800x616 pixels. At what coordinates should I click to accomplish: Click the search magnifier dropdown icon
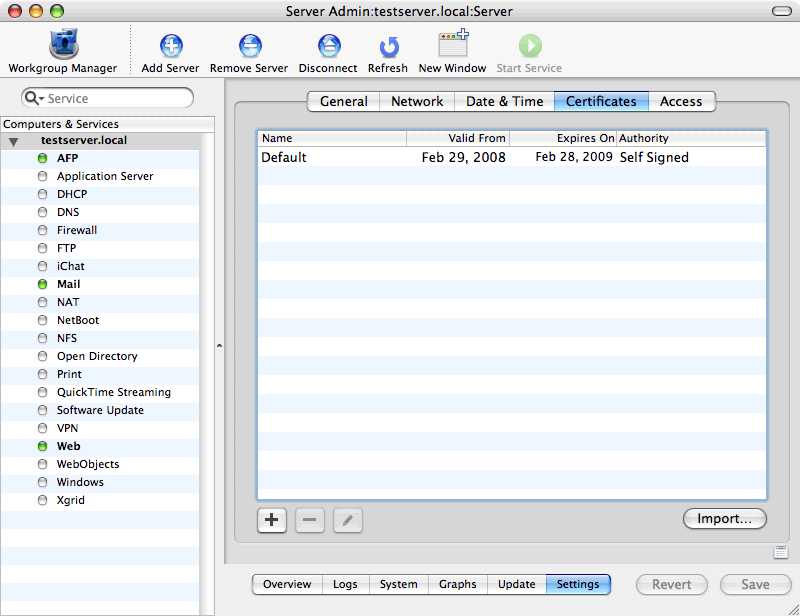[x=34, y=98]
